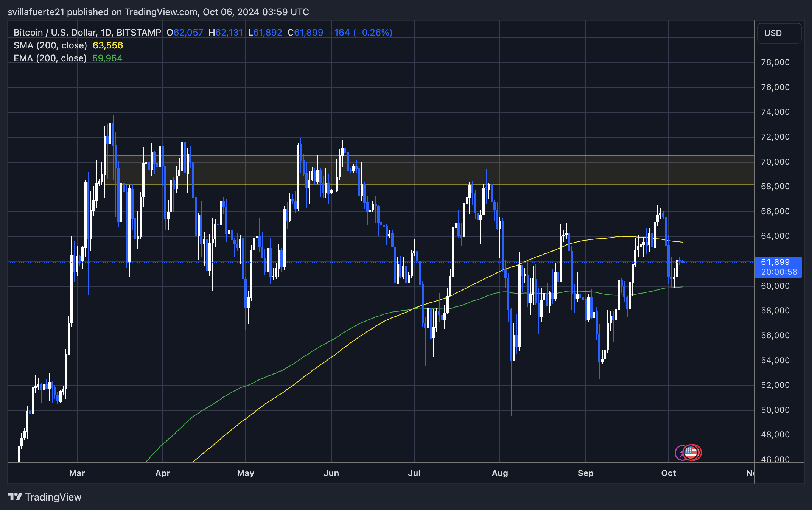Open the BITSTAMP exchange selector
Viewport: 812px width, 510px height.
(139, 32)
